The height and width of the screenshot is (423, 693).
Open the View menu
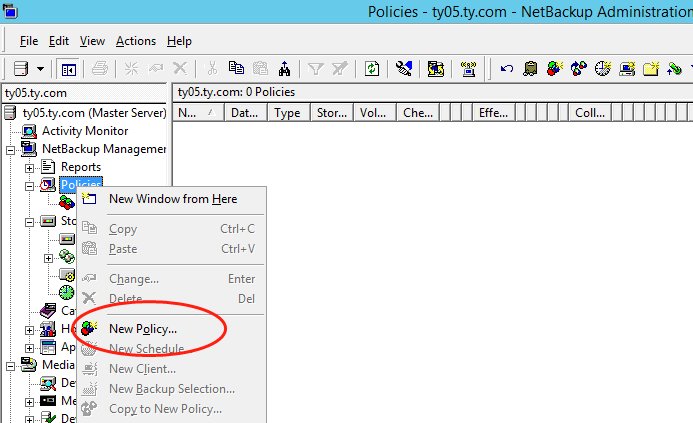(x=92, y=41)
